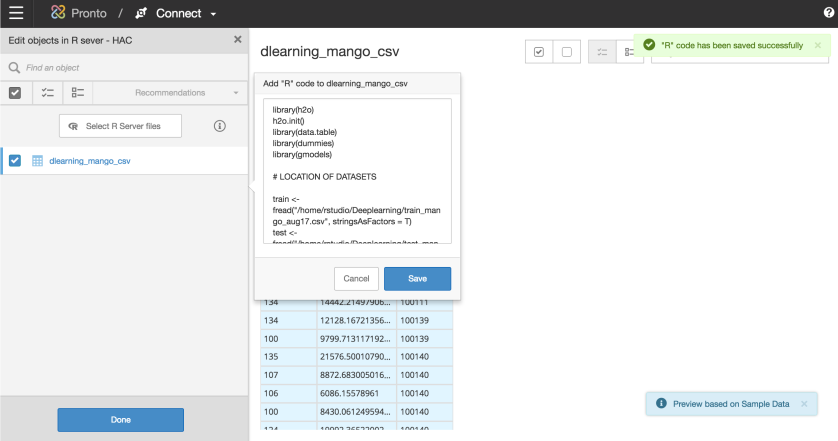The image size is (838, 441).
Task: Click the list detail view icon in left panel
Action: click(78, 93)
